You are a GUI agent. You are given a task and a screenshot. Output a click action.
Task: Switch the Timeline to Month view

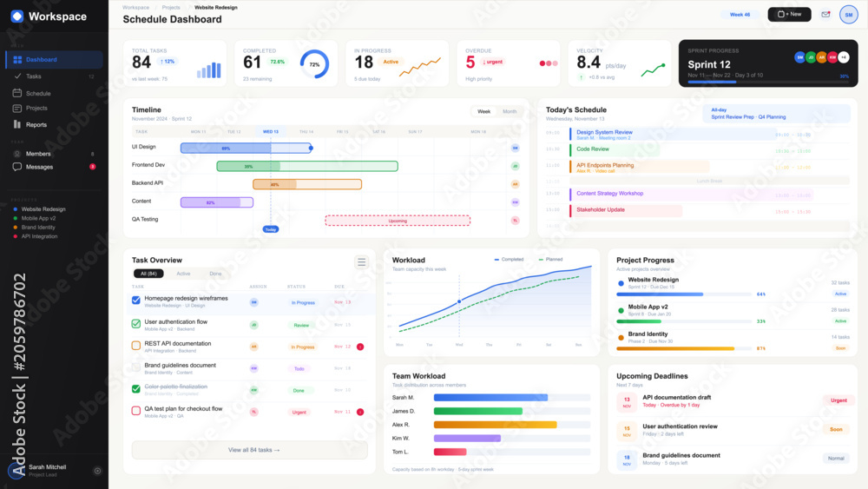[510, 111]
